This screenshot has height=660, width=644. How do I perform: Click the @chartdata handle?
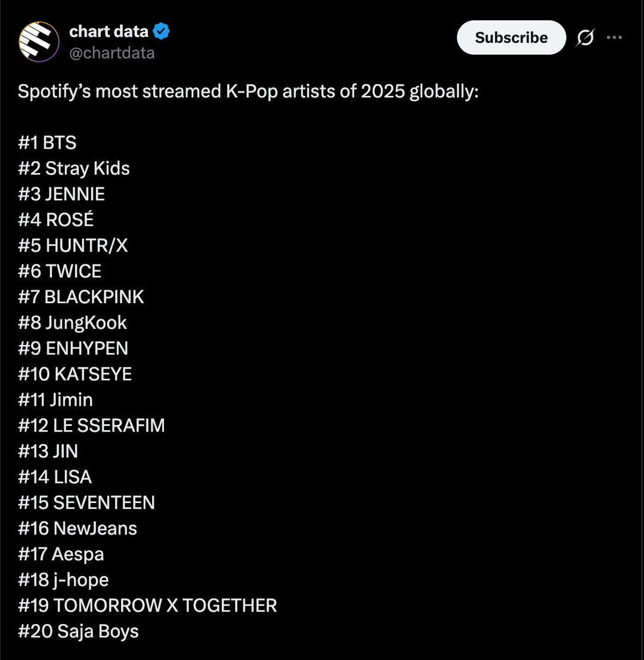112,53
